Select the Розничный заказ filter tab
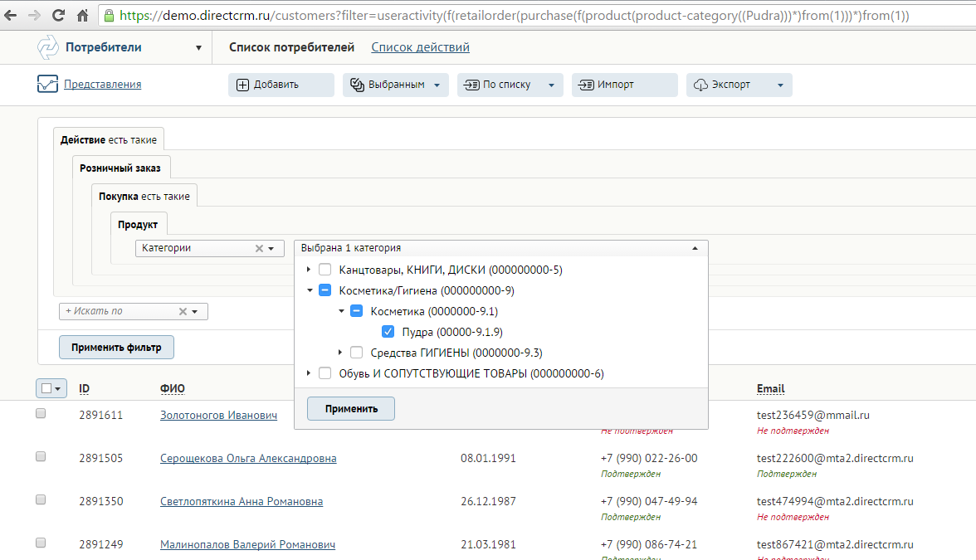 pyautogui.click(x=120, y=168)
